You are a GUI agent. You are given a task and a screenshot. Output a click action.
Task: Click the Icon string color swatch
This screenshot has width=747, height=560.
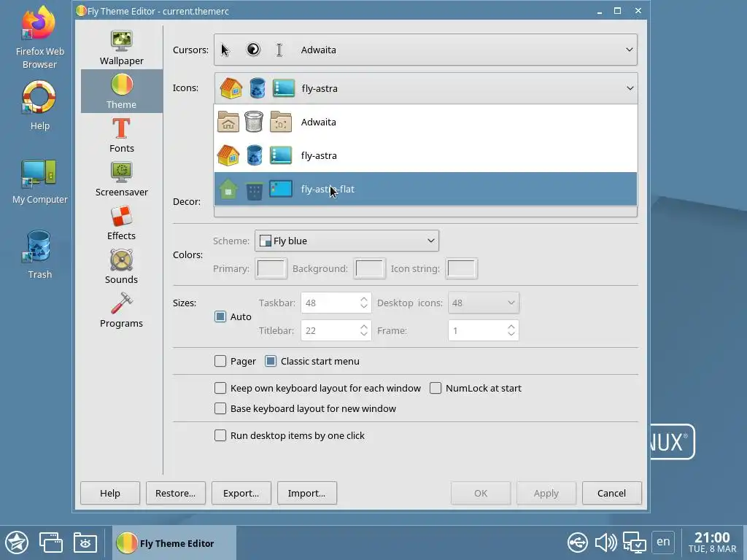coord(461,268)
